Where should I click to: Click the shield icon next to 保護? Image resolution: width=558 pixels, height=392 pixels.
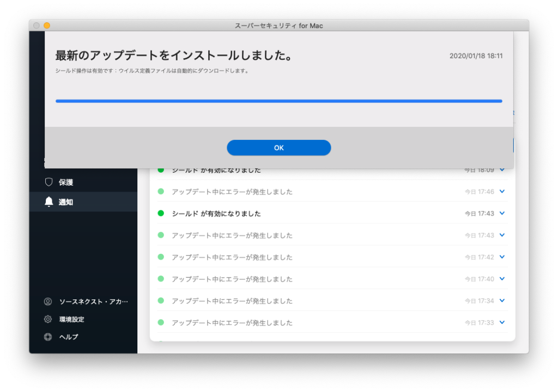coord(48,182)
